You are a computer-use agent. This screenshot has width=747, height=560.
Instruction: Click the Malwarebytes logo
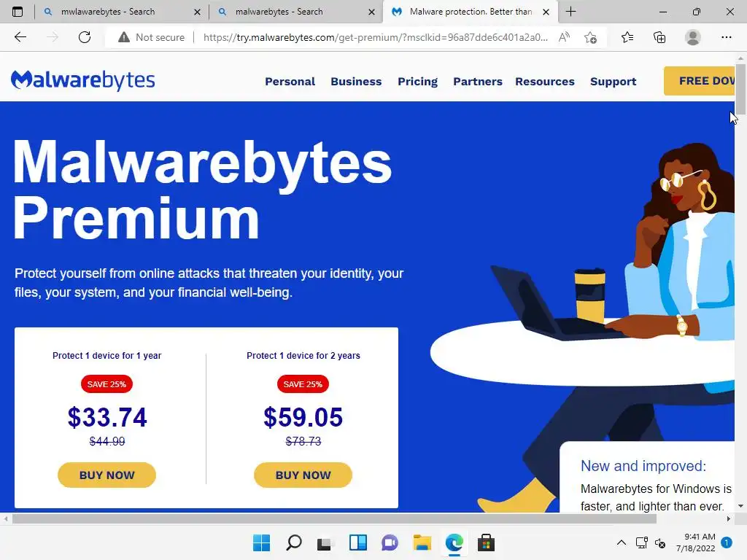point(83,80)
